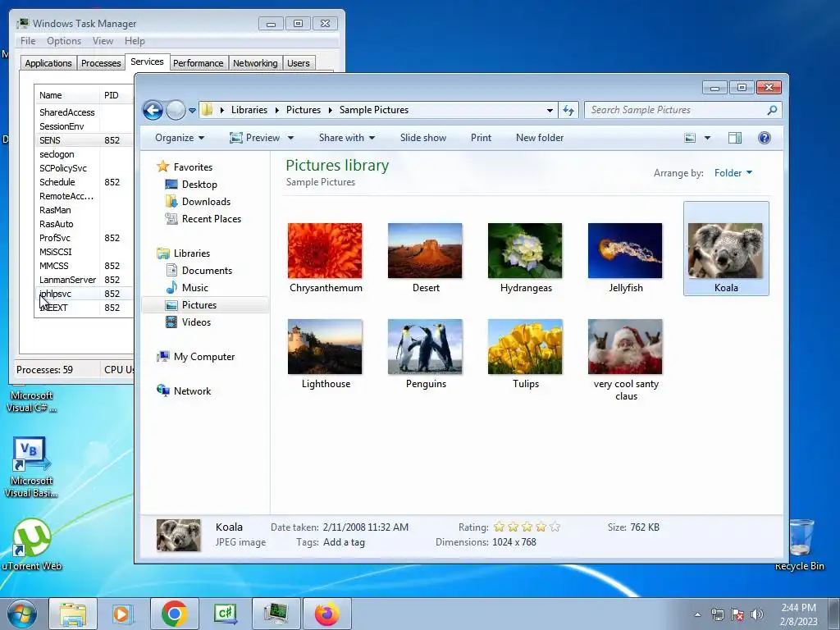Open Google Chrome from taskbar
This screenshot has height=630, width=840.
(x=175, y=614)
